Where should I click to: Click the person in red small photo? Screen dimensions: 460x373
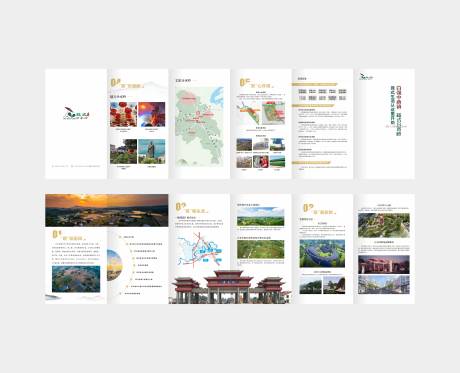[261, 161]
